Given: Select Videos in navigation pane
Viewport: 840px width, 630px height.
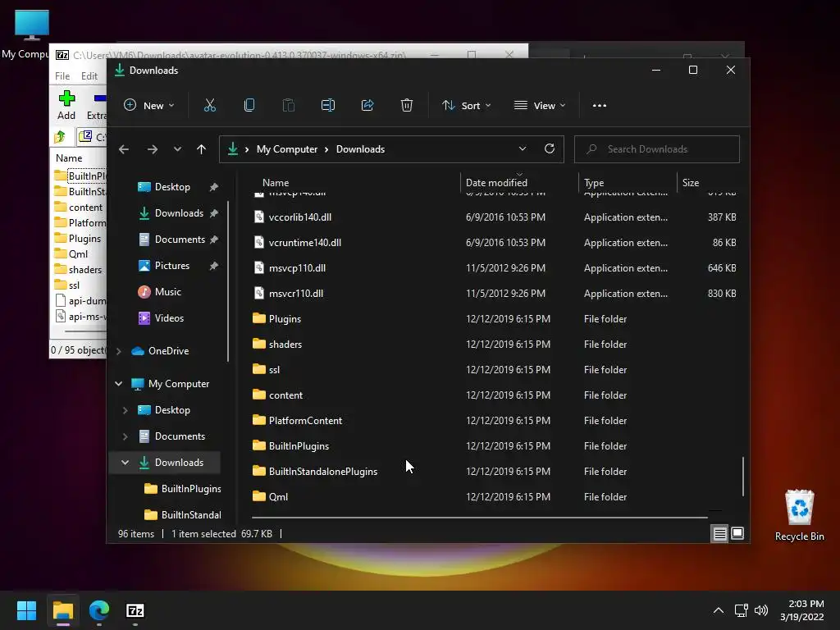Looking at the screenshot, I should (169, 318).
